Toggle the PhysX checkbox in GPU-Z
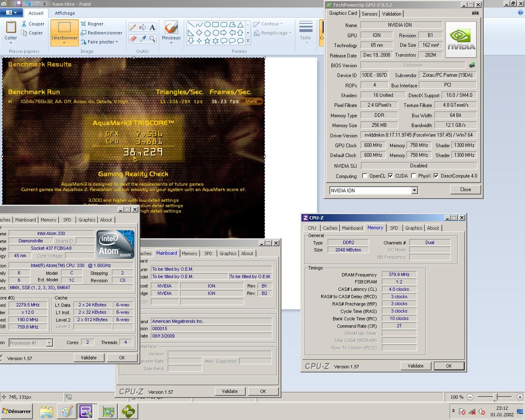This screenshot has height=420, width=525. [413, 176]
